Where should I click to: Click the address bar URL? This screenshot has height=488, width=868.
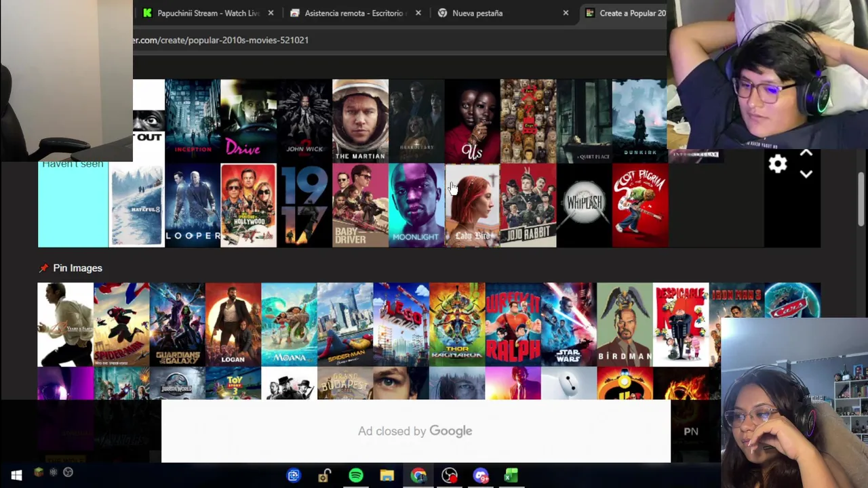pyautogui.click(x=221, y=40)
